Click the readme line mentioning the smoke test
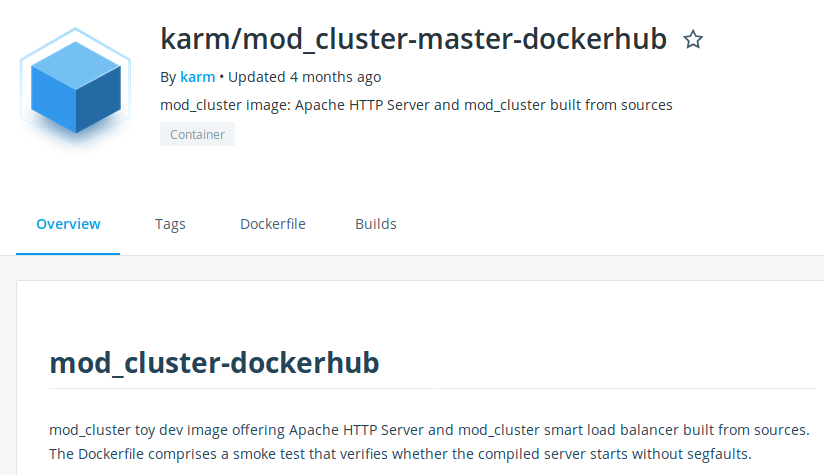This screenshot has height=475, width=824. 400,454
